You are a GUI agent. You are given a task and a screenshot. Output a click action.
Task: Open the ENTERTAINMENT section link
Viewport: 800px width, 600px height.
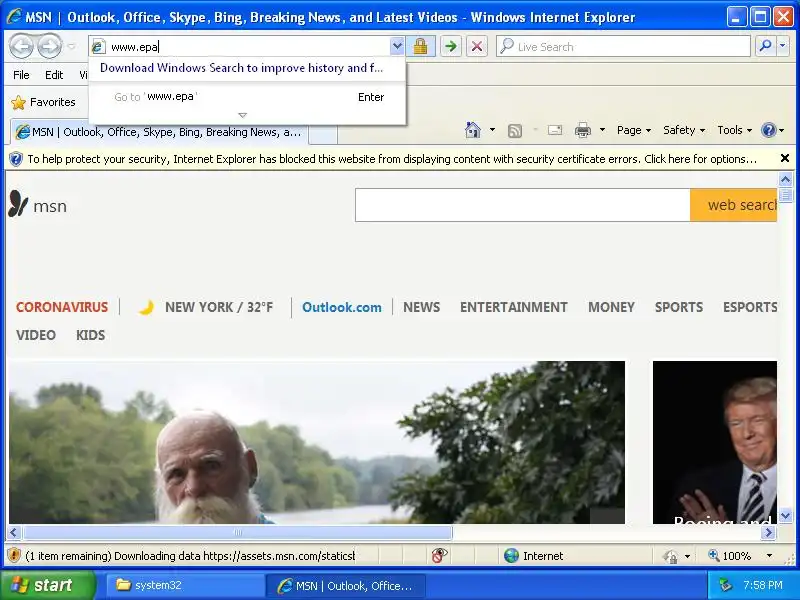click(514, 307)
